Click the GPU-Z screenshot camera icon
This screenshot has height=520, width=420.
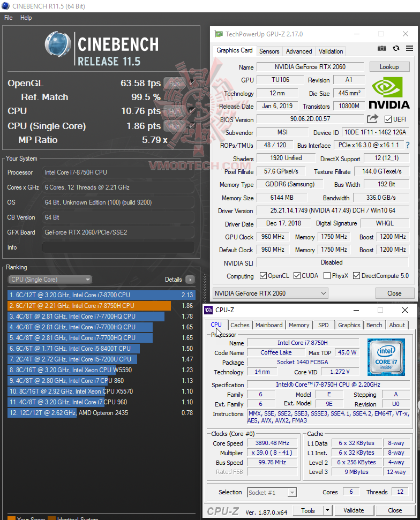pos(382,48)
